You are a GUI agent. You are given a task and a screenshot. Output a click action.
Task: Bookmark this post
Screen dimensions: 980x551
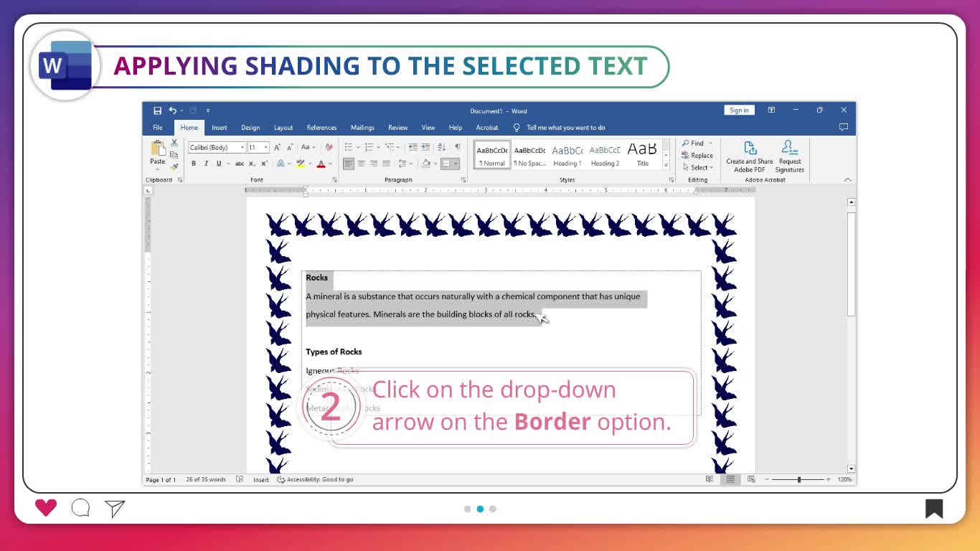(933, 509)
